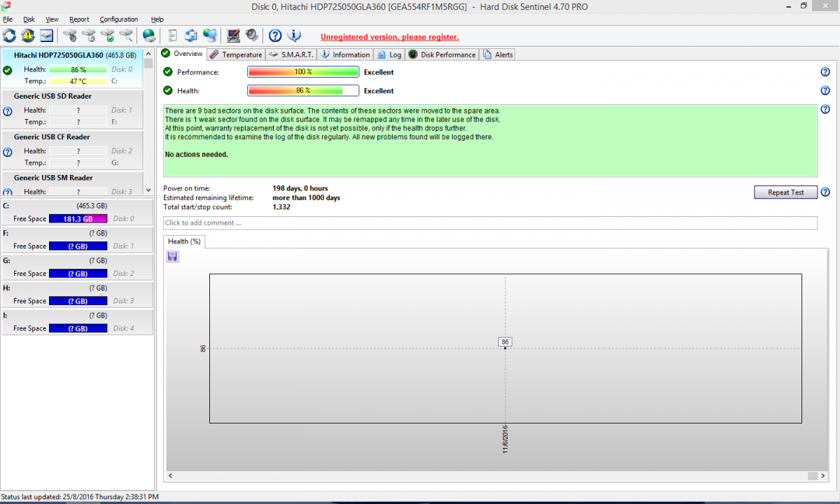This screenshot has width=840, height=504.
Task: Click the Repeat Test button
Action: [x=785, y=192]
